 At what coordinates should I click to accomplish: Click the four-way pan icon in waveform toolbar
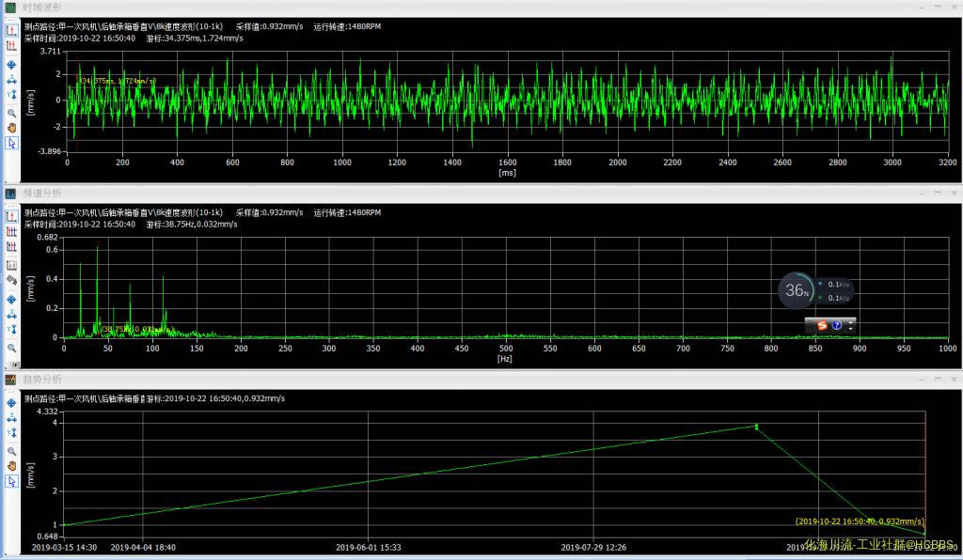click(x=11, y=64)
